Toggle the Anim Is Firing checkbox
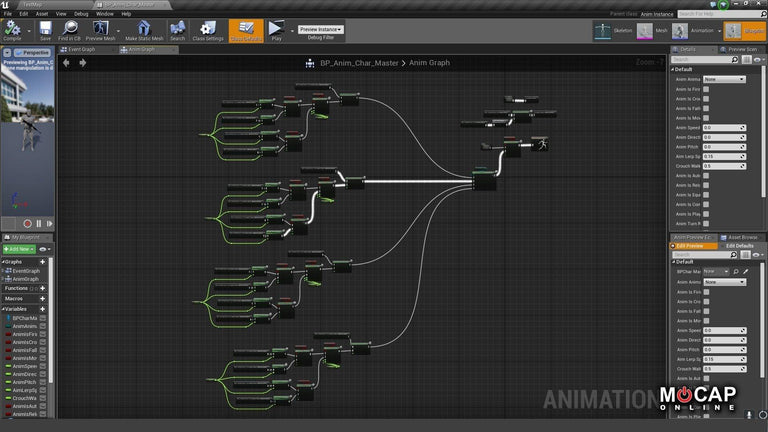 tap(706, 89)
